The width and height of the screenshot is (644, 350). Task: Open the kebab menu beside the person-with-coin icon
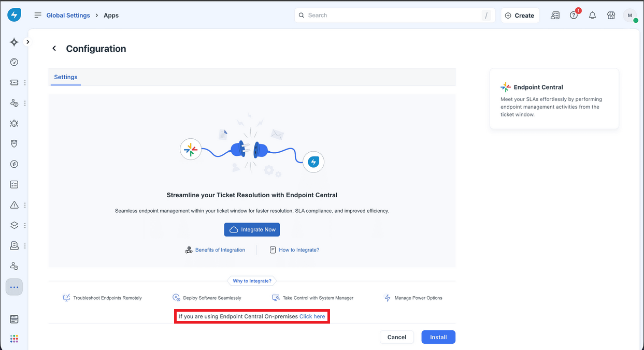[x=25, y=103]
